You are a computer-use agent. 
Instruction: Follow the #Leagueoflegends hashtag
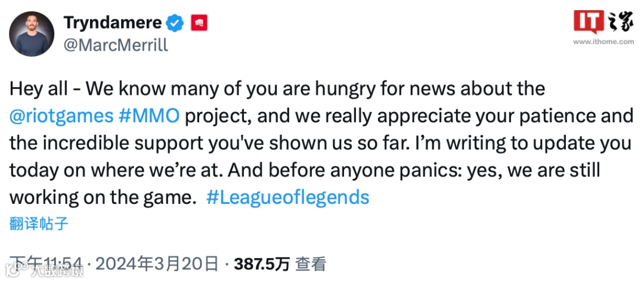[x=287, y=197]
